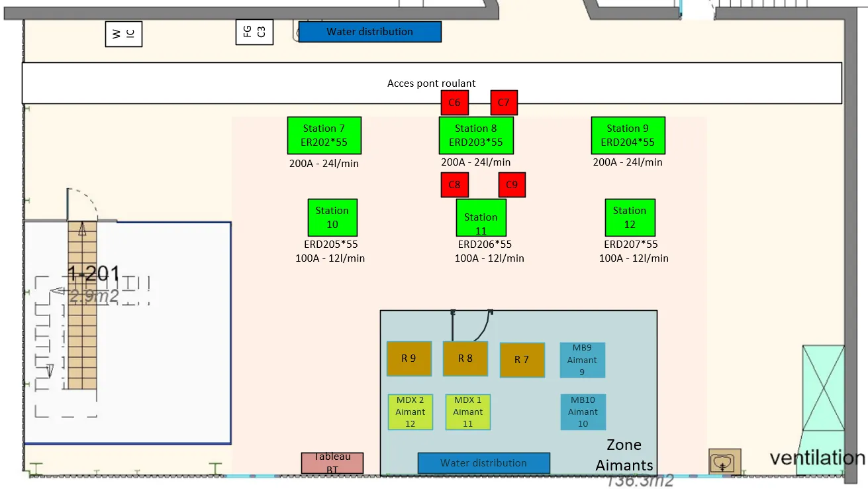
Task: Click the Zone Aimants label
Action: 624,455
